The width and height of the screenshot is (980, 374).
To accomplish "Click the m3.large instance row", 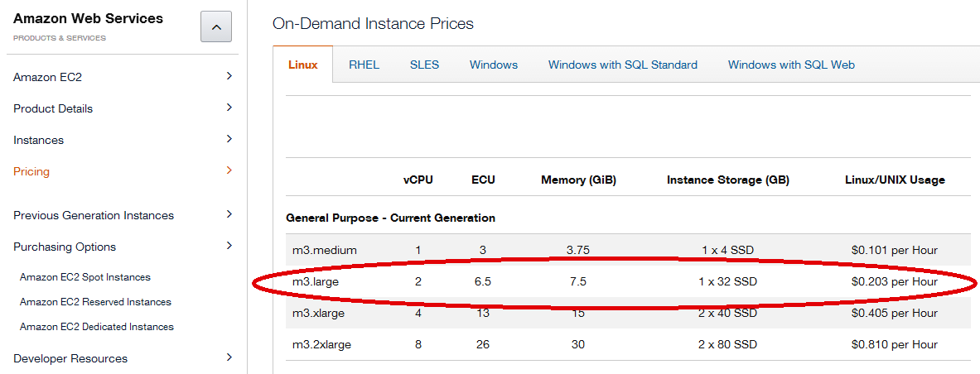I will (x=315, y=281).
